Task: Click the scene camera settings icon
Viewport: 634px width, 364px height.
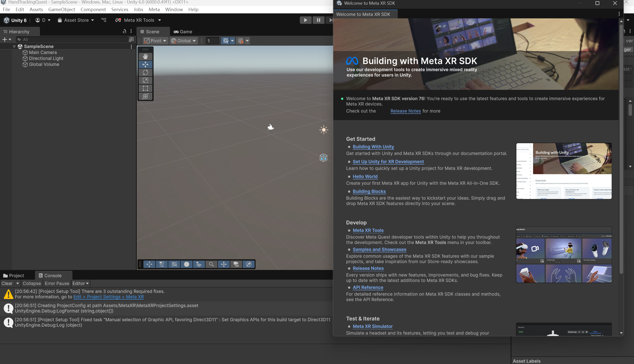Action: coord(236,264)
